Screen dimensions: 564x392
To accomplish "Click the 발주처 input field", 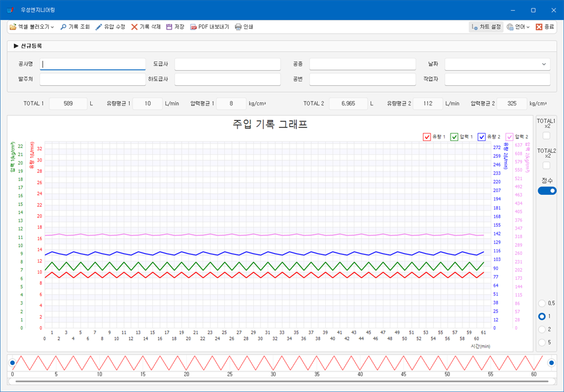I will [93, 80].
